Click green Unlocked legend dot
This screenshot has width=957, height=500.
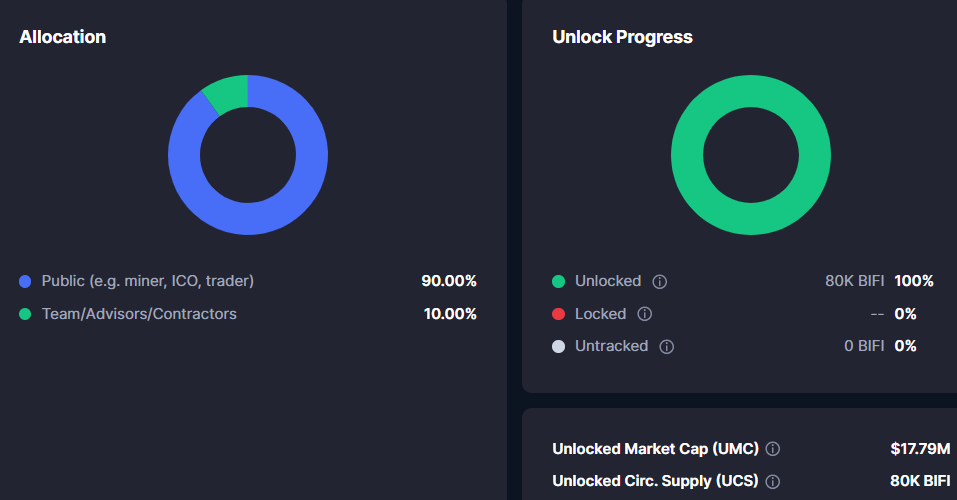pos(558,282)
